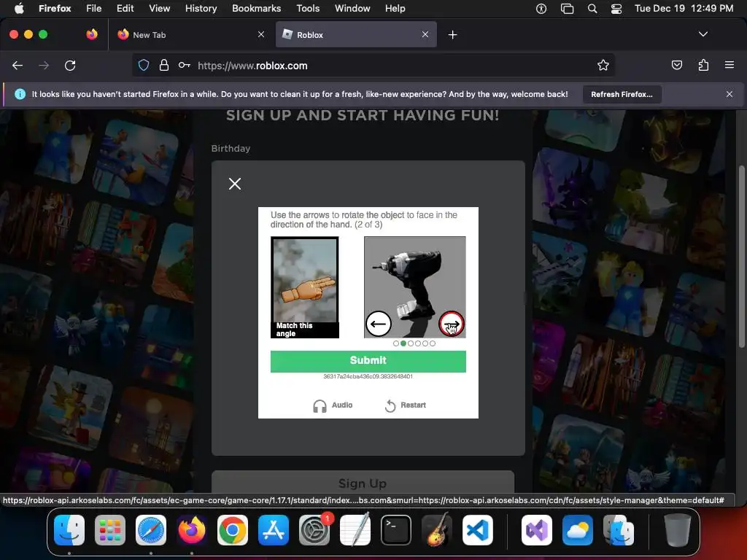Open the Bookmarks menu
747x560 pixels.
[x=256, y=8]
